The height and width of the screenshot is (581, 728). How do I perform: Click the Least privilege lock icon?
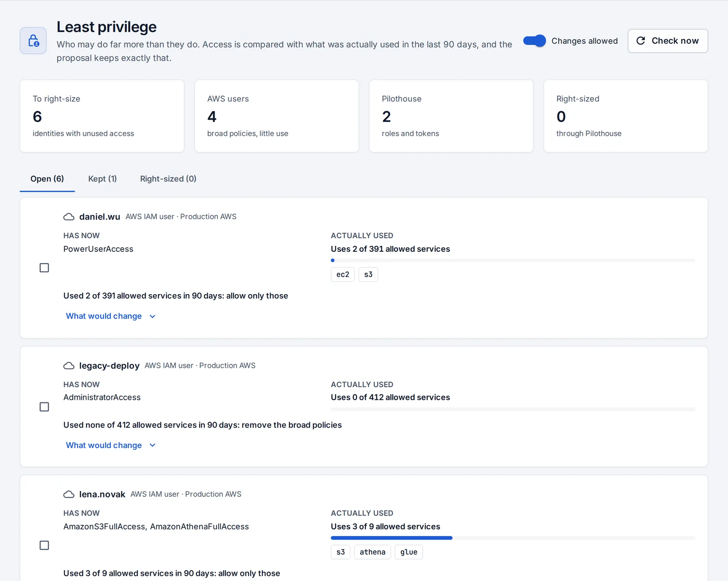click(x=33, y=41)
